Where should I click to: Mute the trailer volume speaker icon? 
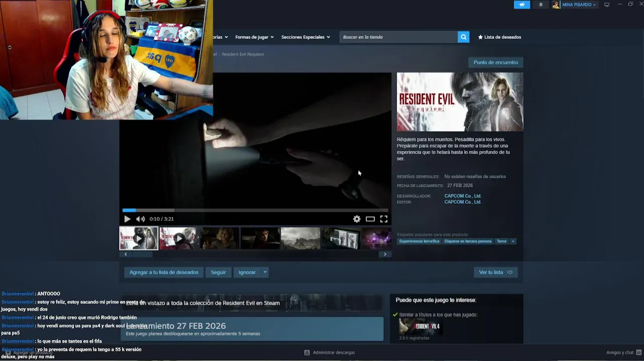[141, 219]
